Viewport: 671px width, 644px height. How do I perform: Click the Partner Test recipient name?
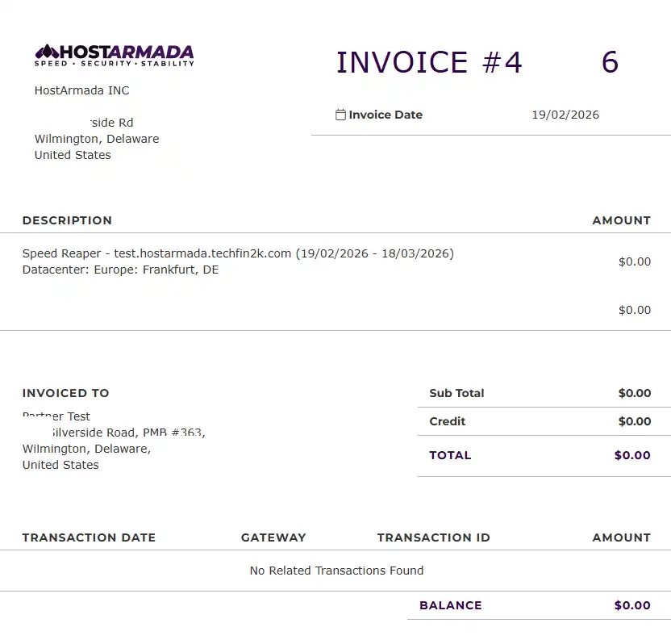click(x=56, y=416)
